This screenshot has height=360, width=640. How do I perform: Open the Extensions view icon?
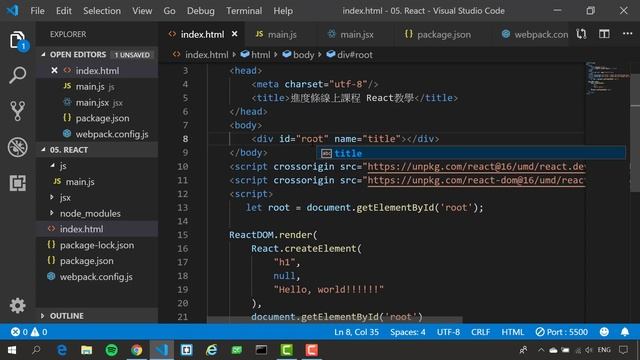(18, 183)
